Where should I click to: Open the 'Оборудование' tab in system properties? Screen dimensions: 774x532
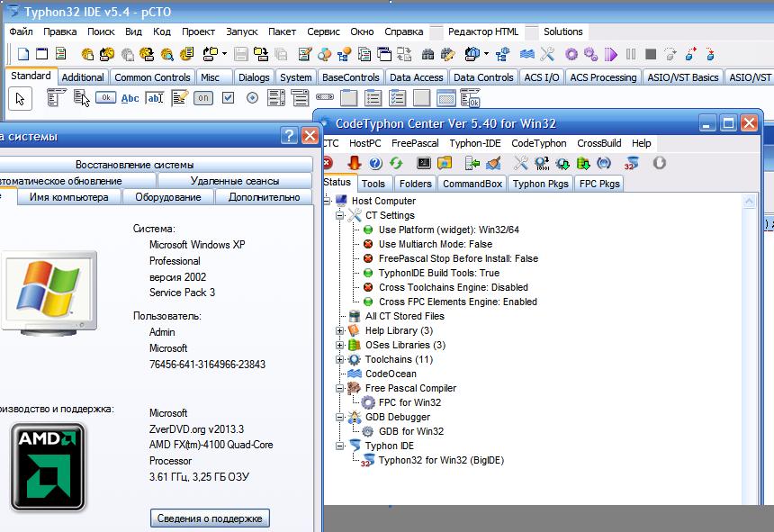[x=167, y=197]
